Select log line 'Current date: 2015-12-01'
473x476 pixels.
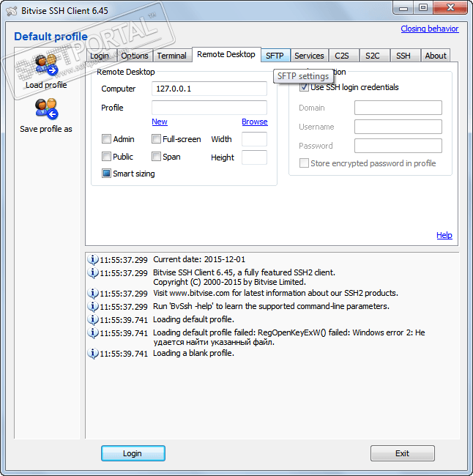click(x=199, y=259)
